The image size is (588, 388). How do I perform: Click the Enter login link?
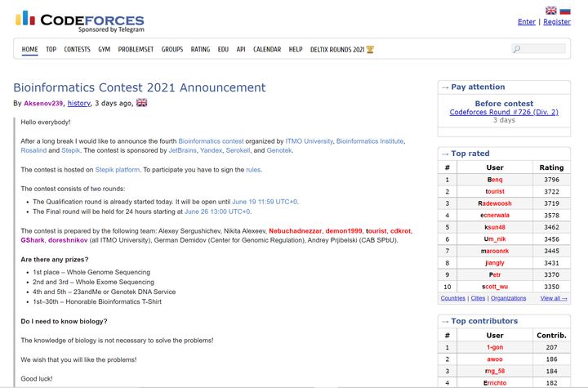click(527, 22)
